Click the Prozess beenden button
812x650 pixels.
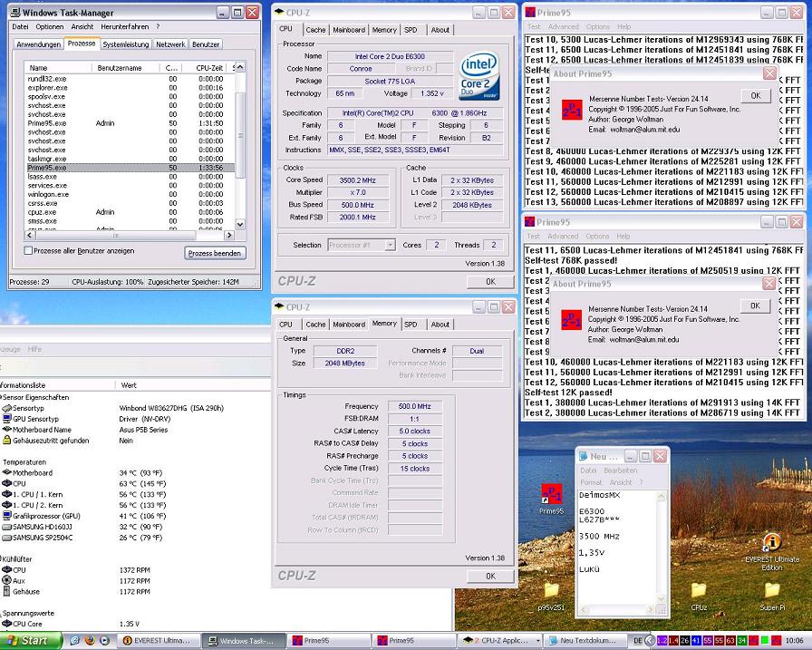[215, 253]
